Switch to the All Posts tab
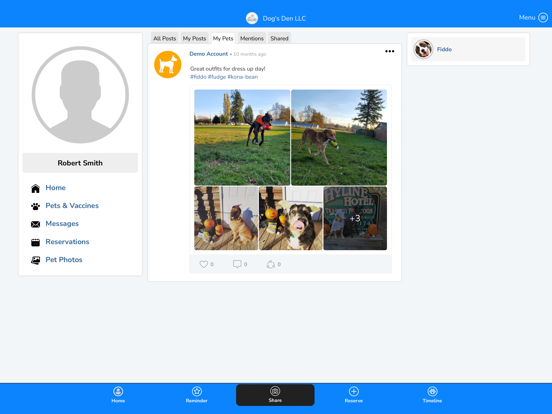The width and height of the screenshot is (552, 414). point(164,38)
